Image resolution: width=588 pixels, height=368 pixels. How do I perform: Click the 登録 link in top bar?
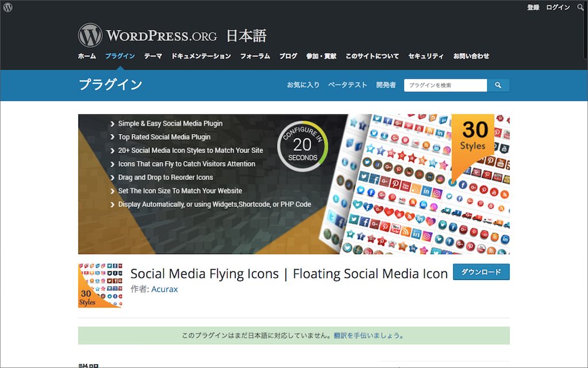pyautogui.click(x=533, y=7)
